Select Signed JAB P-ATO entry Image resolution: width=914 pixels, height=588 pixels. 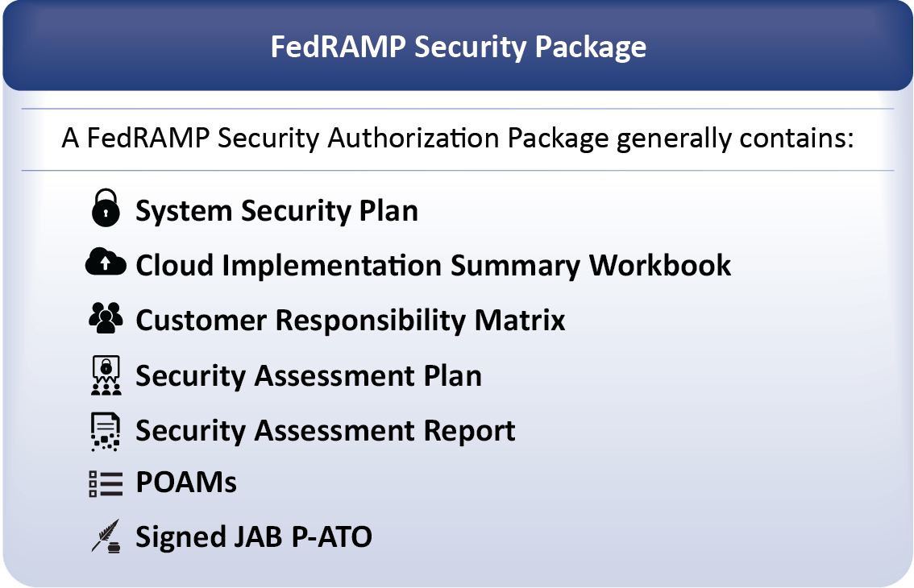[254, 536]
